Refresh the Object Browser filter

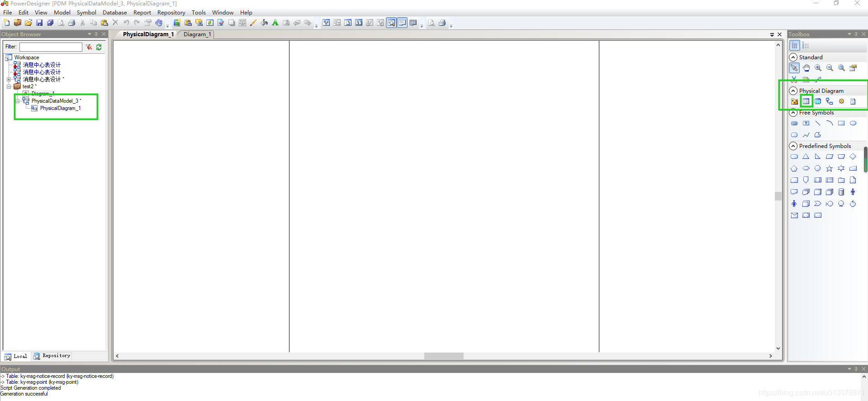pos(99,47)
